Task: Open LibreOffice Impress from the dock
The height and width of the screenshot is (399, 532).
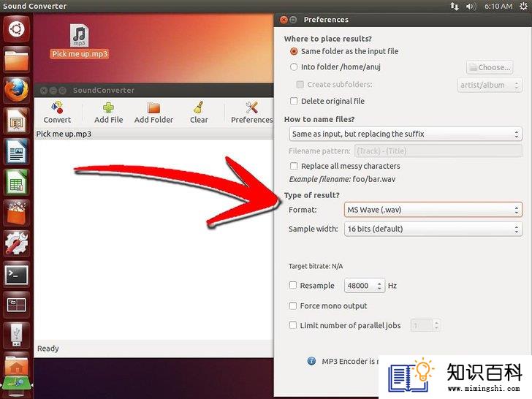Action: point(16,121)
